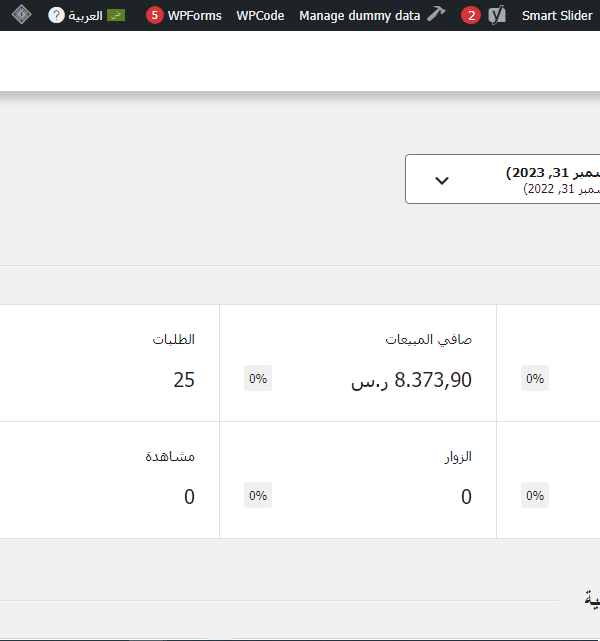Viewport: 600px width, 641px height.
Task: Open the help question mark icon
Action: (x=56, y=16)
